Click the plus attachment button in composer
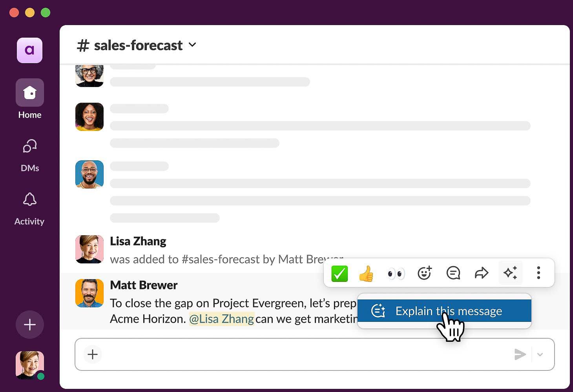This screenshot has width=573, height=392. click(x=93, y=354)
